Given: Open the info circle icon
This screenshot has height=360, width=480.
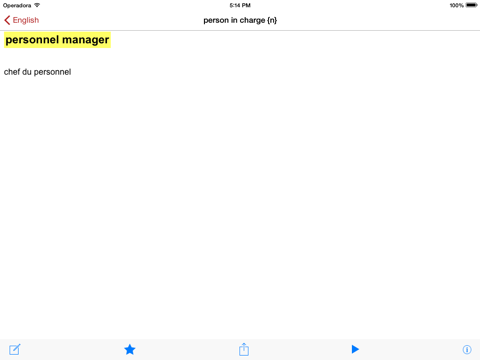Looking at the screenshot, I should 467,349.
